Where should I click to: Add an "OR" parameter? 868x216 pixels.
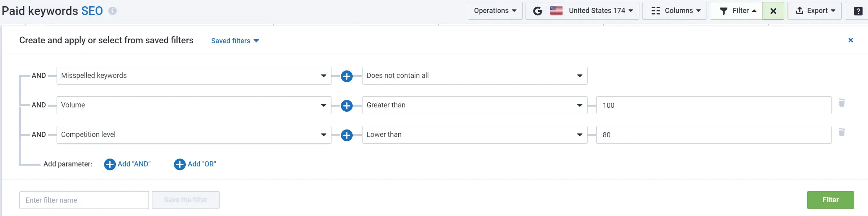click(195, 164)
